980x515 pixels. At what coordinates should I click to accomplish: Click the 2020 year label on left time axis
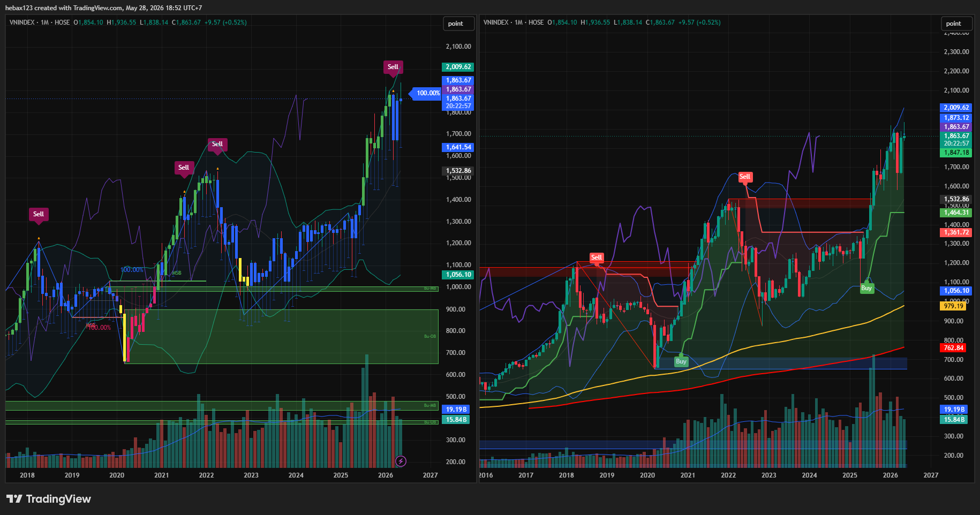(117, 475)
